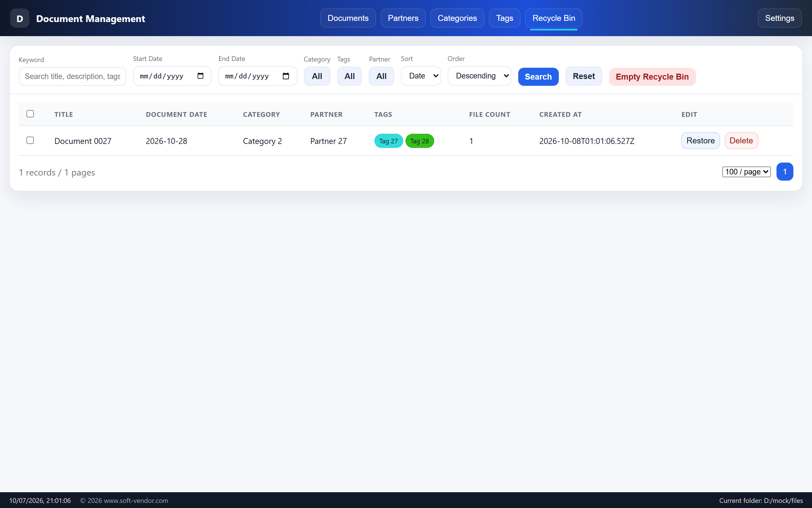Image resolution: width=812 pixels, height=508 pixels.
Task: Restore Document 0027
Action: 701,141
